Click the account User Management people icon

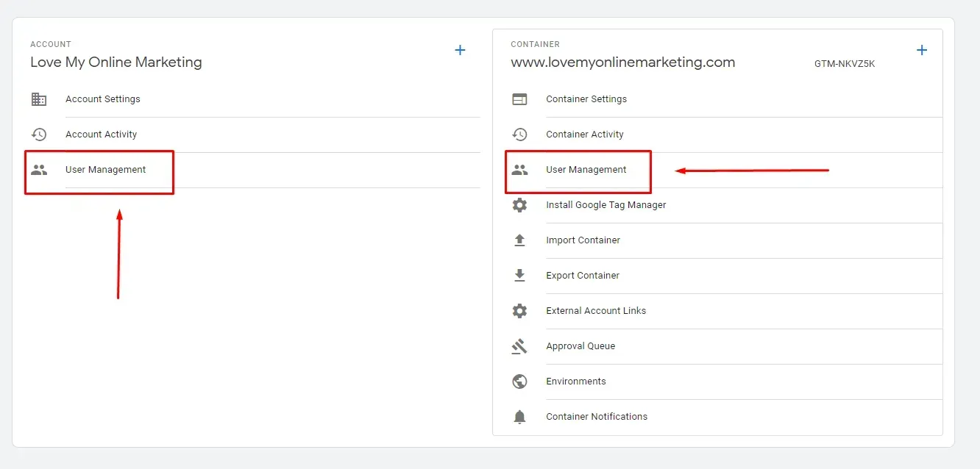click(x=39, y=170)
